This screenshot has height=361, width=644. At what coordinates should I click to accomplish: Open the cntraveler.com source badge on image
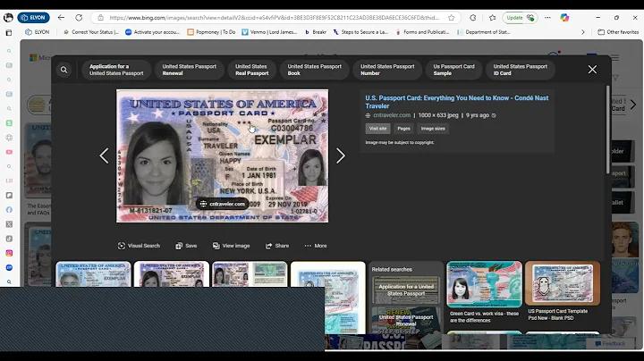pyautogui.click(x=222, y=204)
